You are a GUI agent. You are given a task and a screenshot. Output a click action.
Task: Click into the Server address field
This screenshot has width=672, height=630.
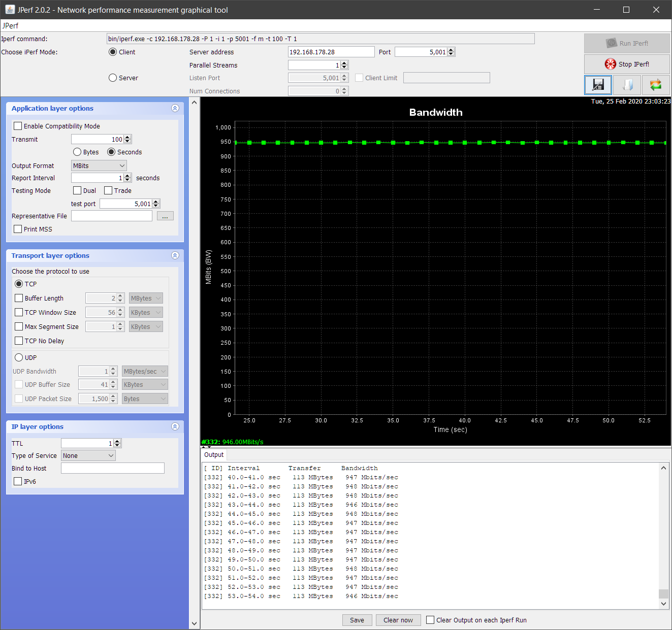click(331, 52)
